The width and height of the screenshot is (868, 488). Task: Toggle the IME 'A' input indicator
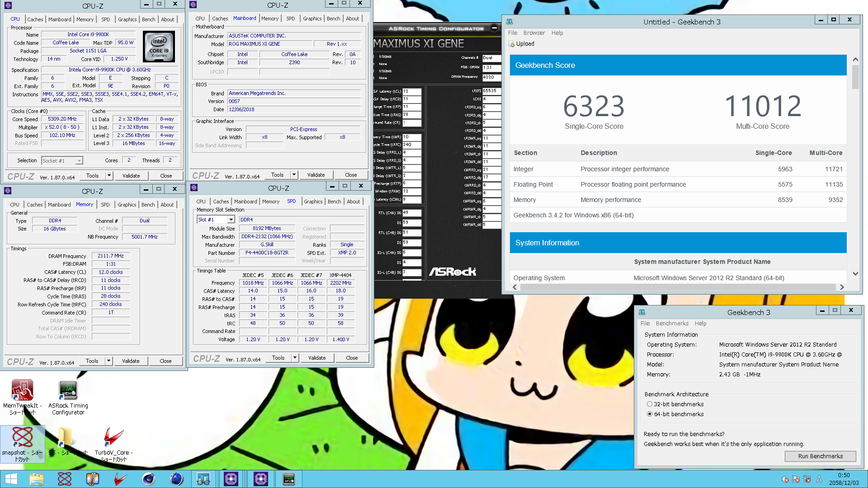tap(819, 479)
